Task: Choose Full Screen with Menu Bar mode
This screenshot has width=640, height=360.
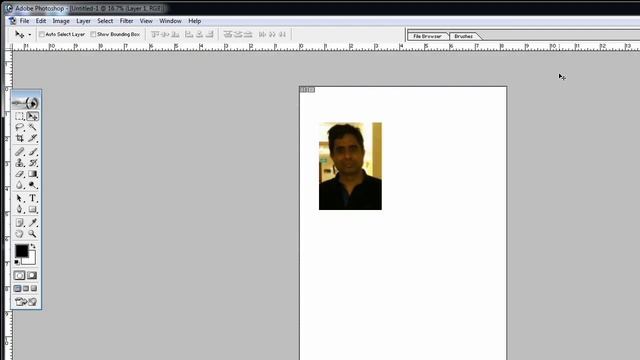Action: click(x=26, y=289)
